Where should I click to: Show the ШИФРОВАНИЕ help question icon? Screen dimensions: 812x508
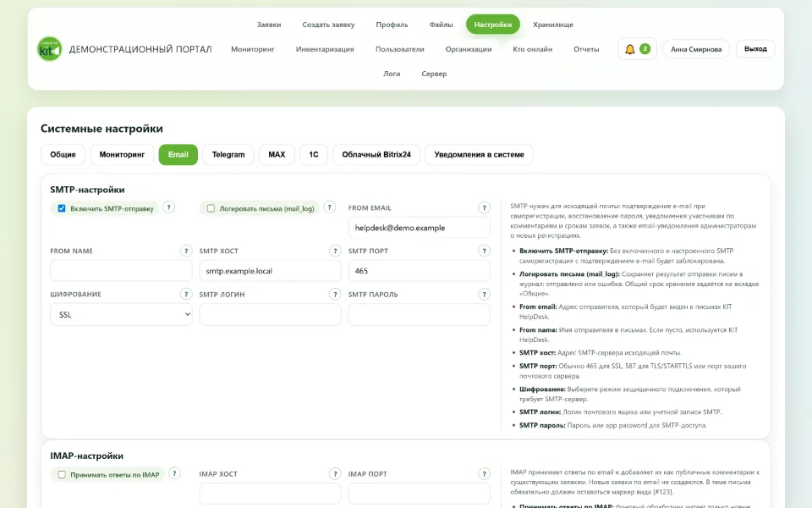tap(186, 295)
